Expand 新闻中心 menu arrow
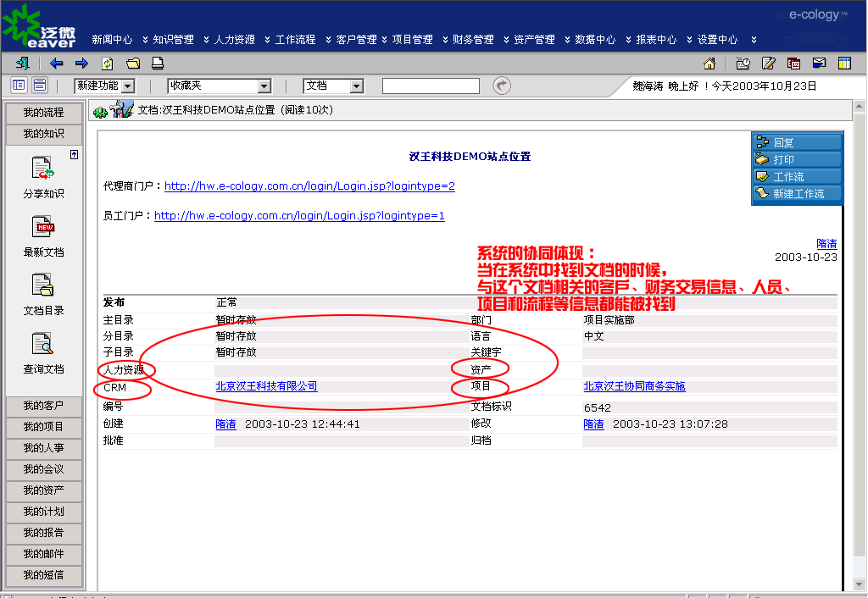Viewport: 868px width, 598px height. click(145, 40)
